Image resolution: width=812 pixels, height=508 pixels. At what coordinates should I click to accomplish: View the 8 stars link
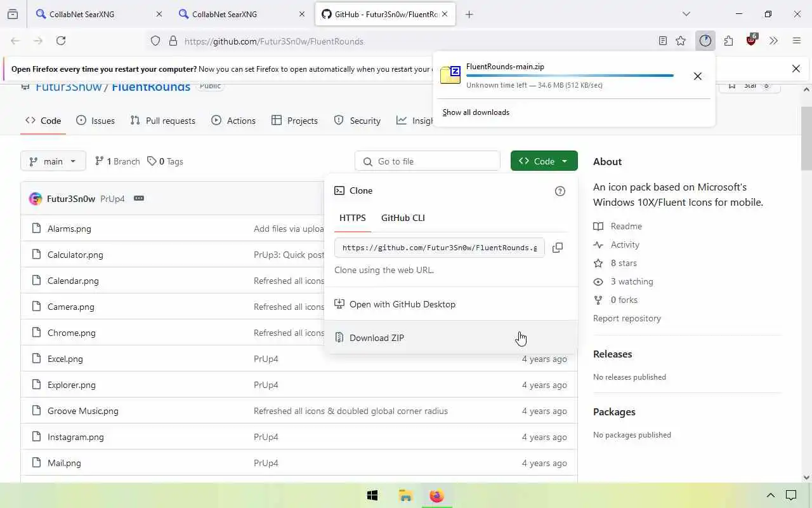(x=615, y=263)
